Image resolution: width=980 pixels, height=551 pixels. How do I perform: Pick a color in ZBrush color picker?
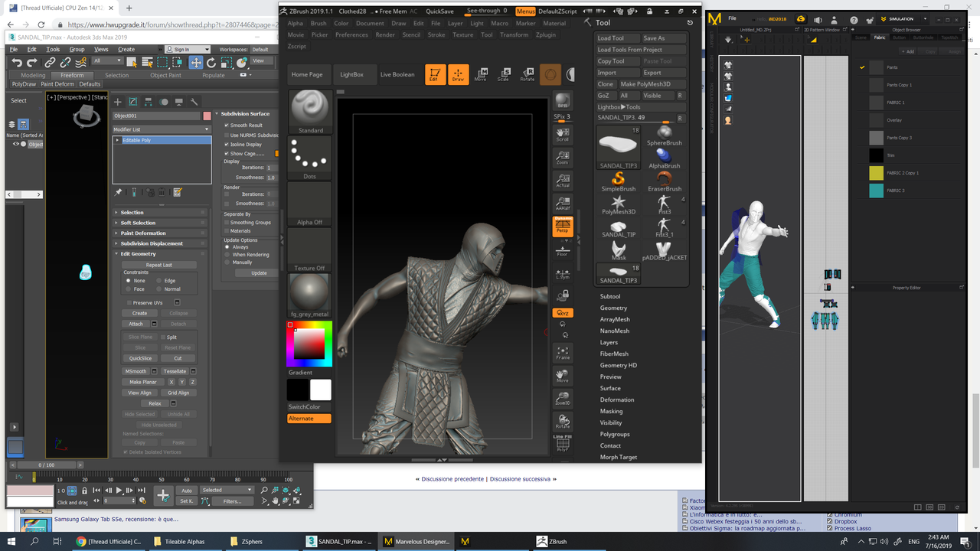click(309, 343)
